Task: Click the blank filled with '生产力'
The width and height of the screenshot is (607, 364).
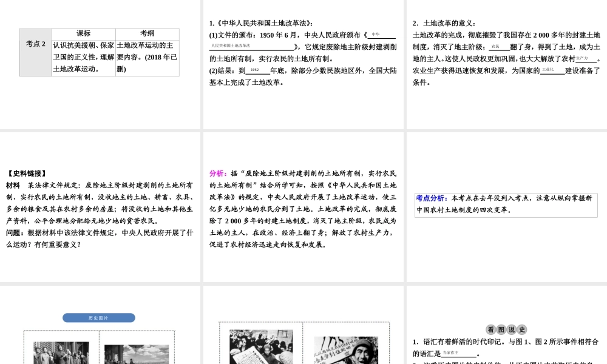Action: (586, 59)
